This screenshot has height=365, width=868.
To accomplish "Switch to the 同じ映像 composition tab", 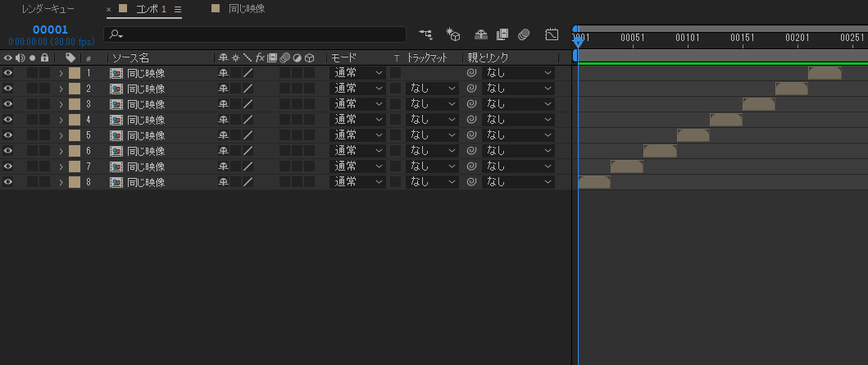I will tap(246, 9).
